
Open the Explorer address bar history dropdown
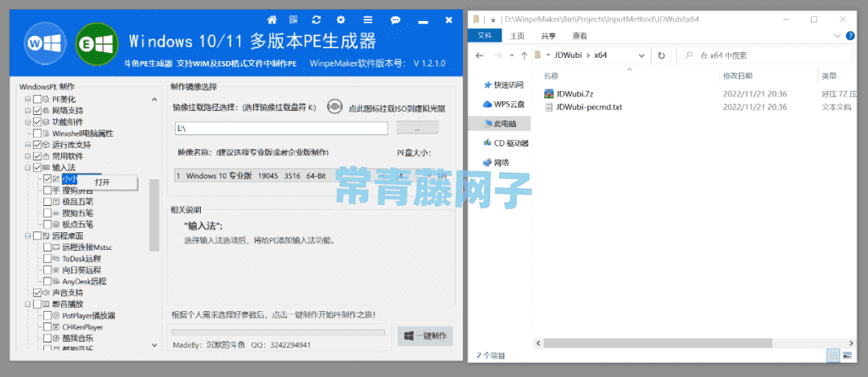[x=641, y=55]
